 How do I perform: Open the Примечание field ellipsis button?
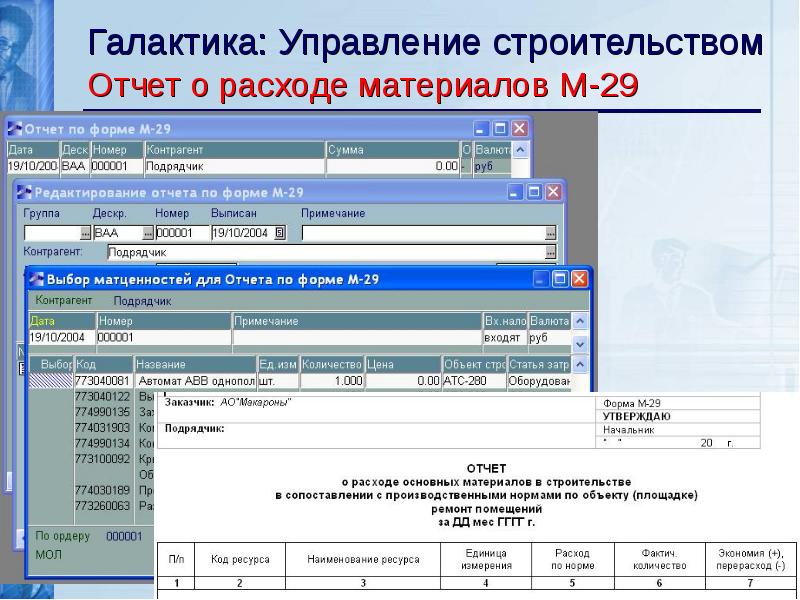point(550,233)
